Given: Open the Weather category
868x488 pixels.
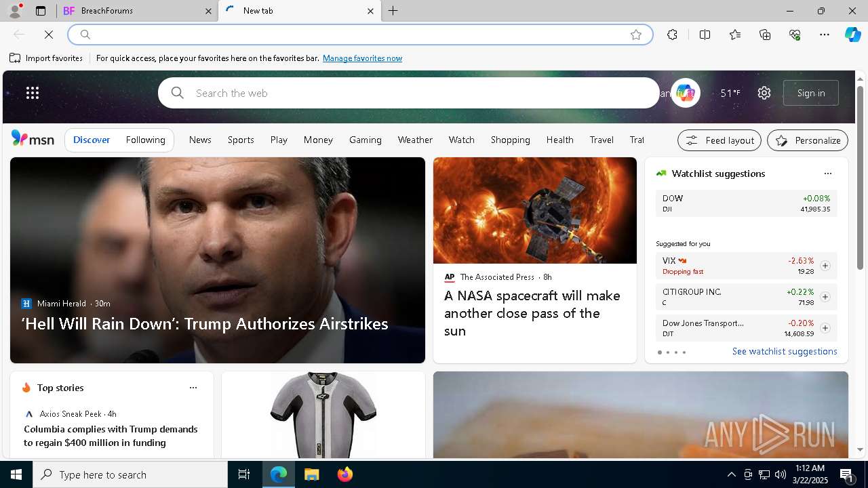Looking at the screenshot, I should 415,140.
